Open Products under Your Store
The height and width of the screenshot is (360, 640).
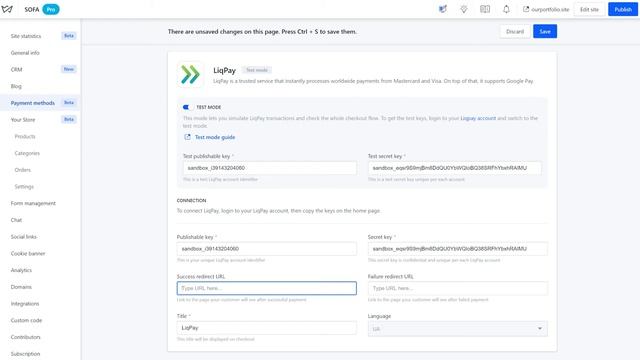(x=25, y=136)
